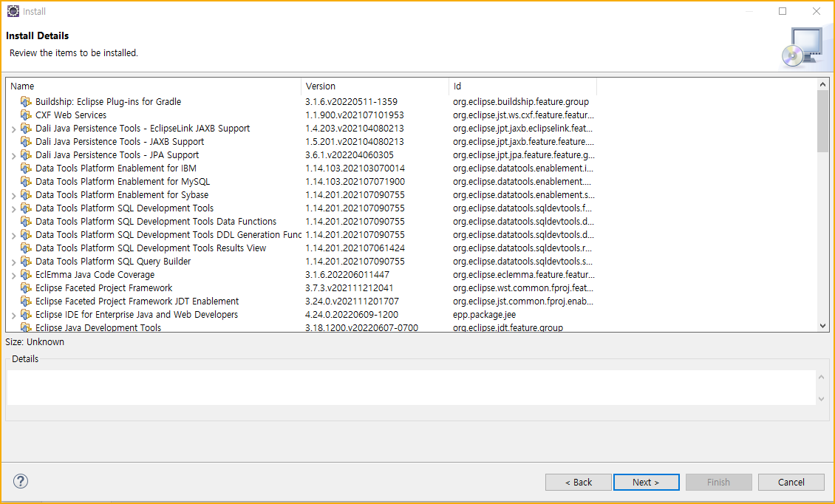The width and height of the screenshot is (835, 504).
Task: Click the Data Tools Enablement for Sybase icon
Action: 26,194
